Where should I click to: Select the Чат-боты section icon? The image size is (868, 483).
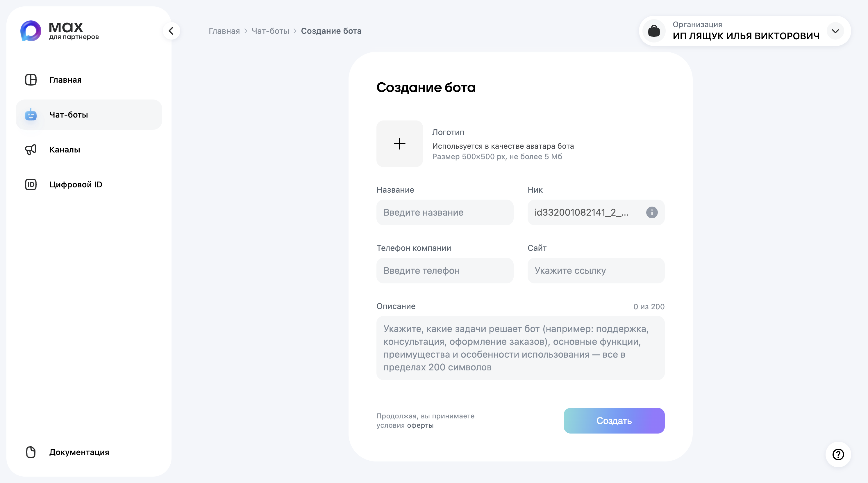tap(31, 115)
